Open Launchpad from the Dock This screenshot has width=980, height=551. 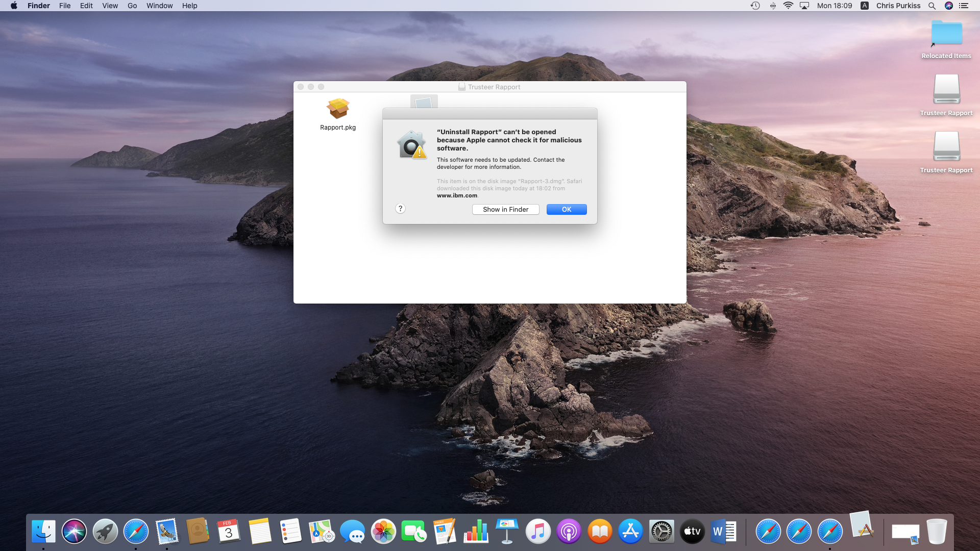click(x=105, y=532)
